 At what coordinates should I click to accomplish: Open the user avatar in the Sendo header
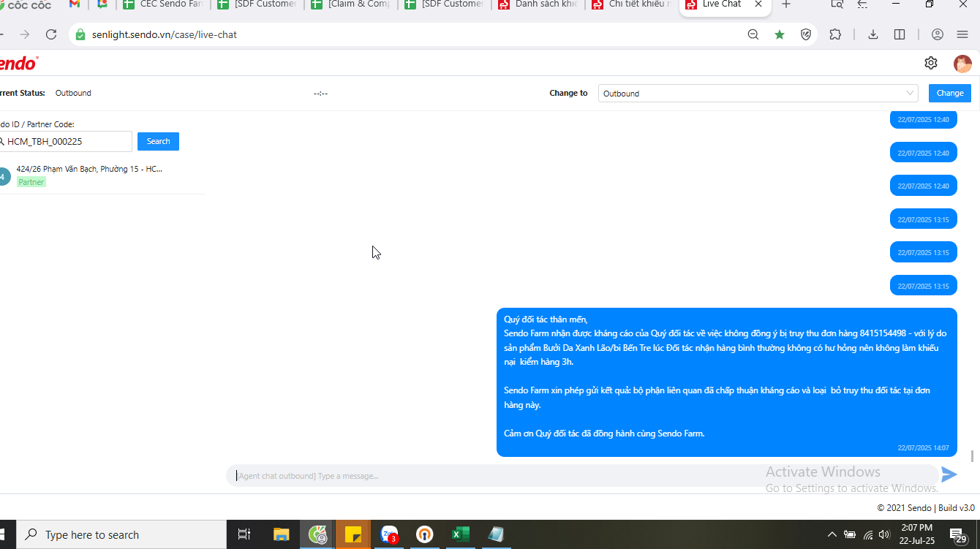tap(962, 64)
